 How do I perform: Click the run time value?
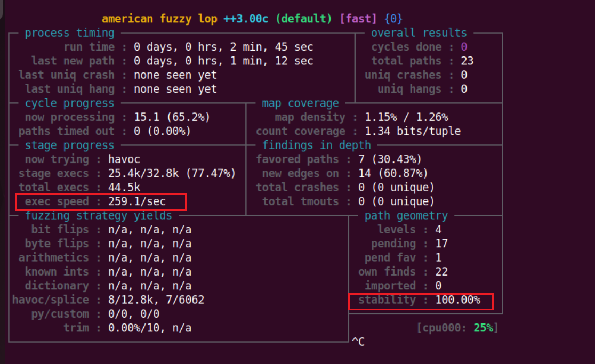pos(223,47)
